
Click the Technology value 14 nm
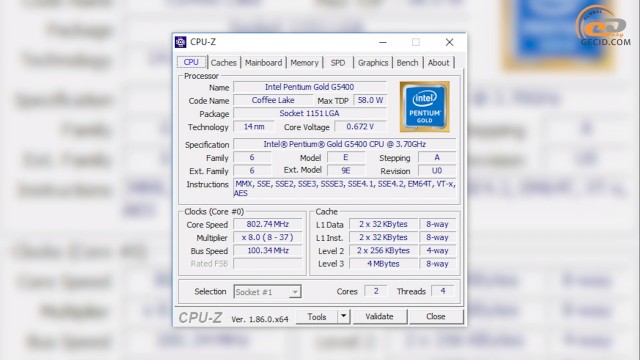[x=254, y=127]
